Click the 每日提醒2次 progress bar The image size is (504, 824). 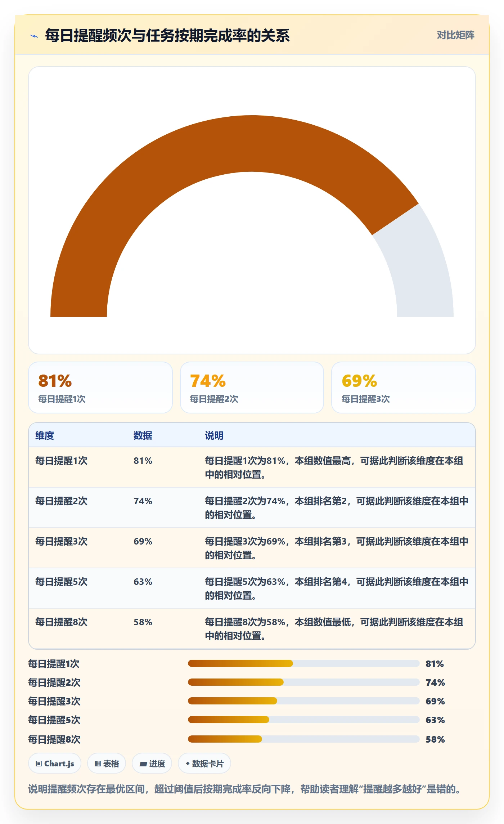[x=304, y=682]
